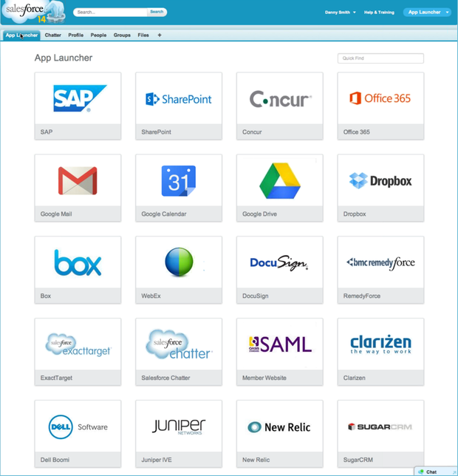Open the SAP app tile
The height and width of the screenshot is (476, 458).
pyautogui.click(x=78, y=106)
